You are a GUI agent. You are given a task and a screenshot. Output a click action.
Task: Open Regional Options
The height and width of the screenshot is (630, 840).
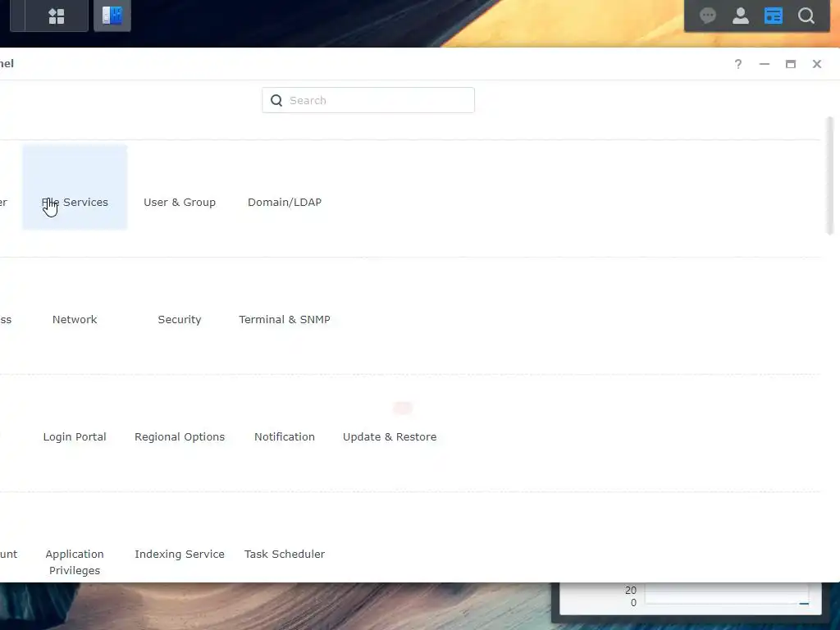pyautogui.click(x=180, y=436)
